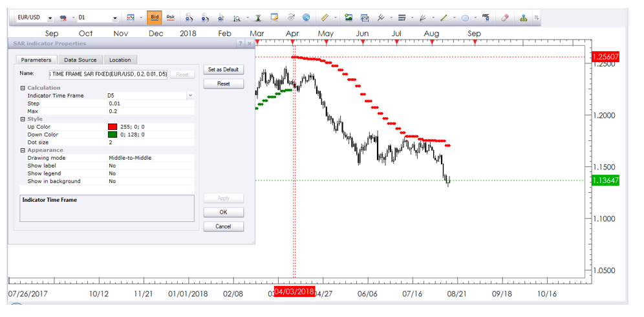Click OK in SAR indicator Properties
Image resolution: width=644 pixels, height=317 pixels.
[x=224, y=212]
